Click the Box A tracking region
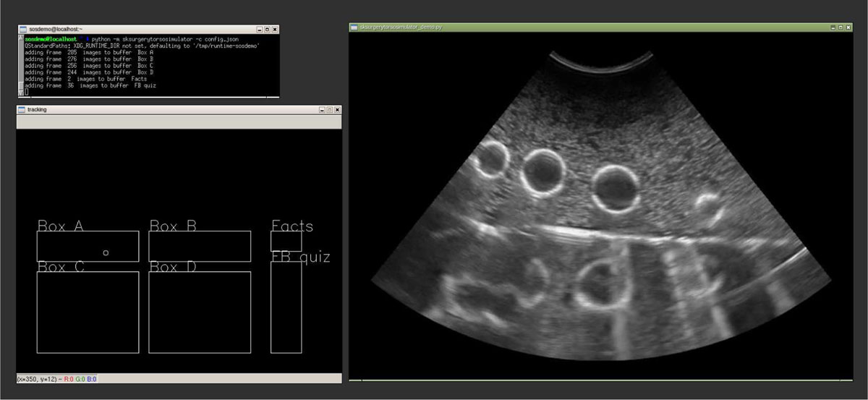 pos(88,246)
